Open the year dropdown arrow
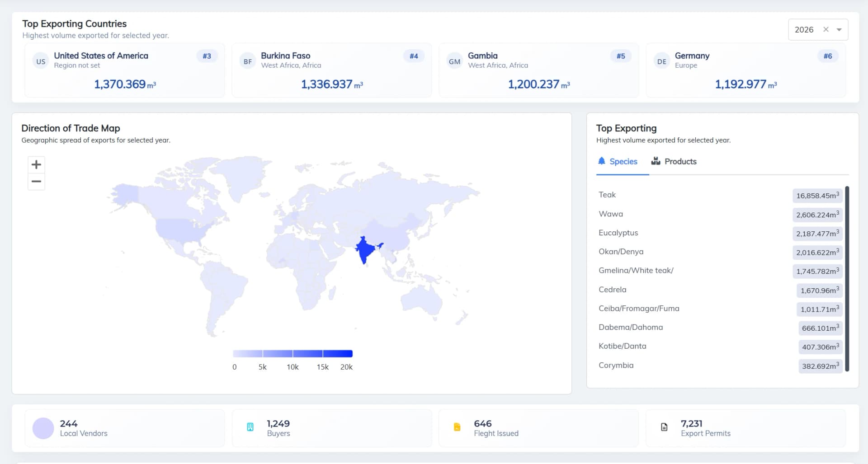This screenshot has width=868, height=464. coord(839,29)
